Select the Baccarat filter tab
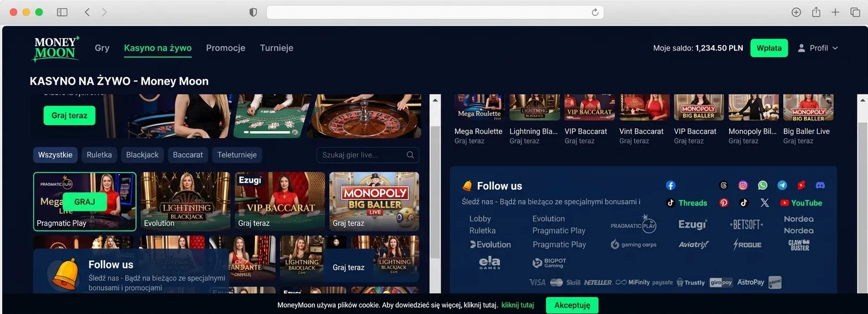Image resolution: width=868 pixels, height=314 pixels. (188, 155)
